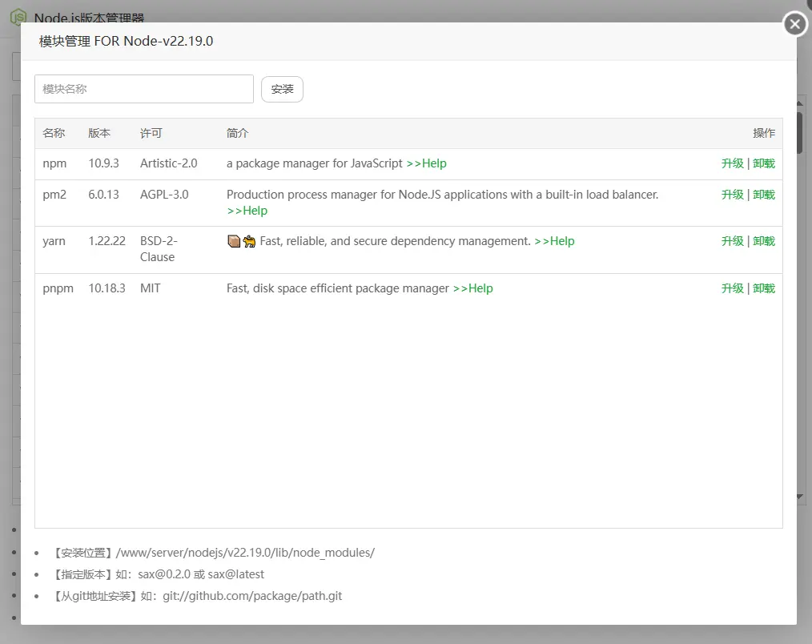Open the Help link for npm
Screen dimensions: 812x644
[428, 163]
